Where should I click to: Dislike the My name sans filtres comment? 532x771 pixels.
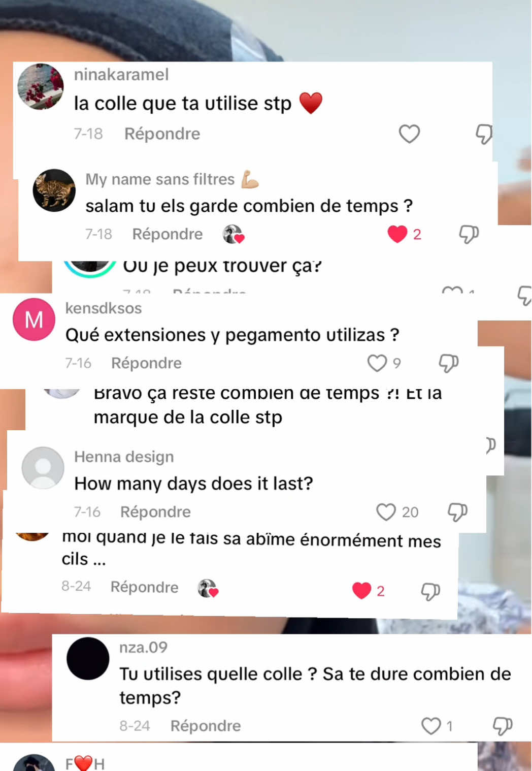tap(469, 234)
